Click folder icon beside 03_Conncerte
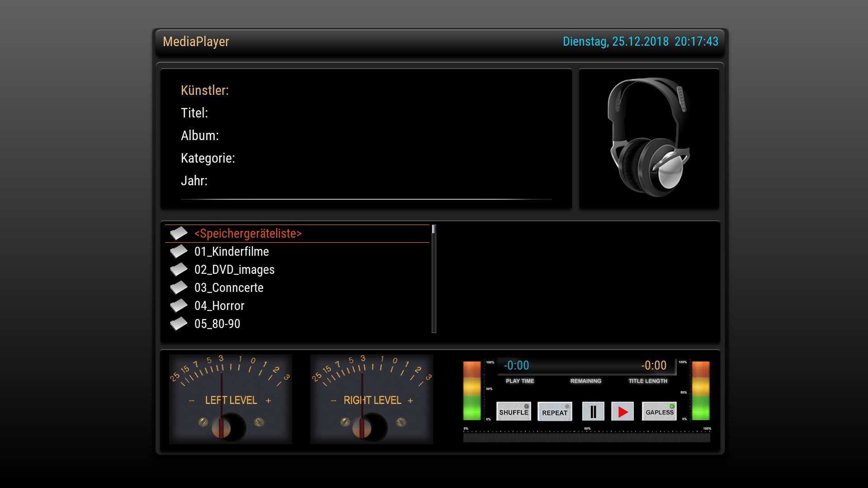868x488 pixels. pos(179,287)
